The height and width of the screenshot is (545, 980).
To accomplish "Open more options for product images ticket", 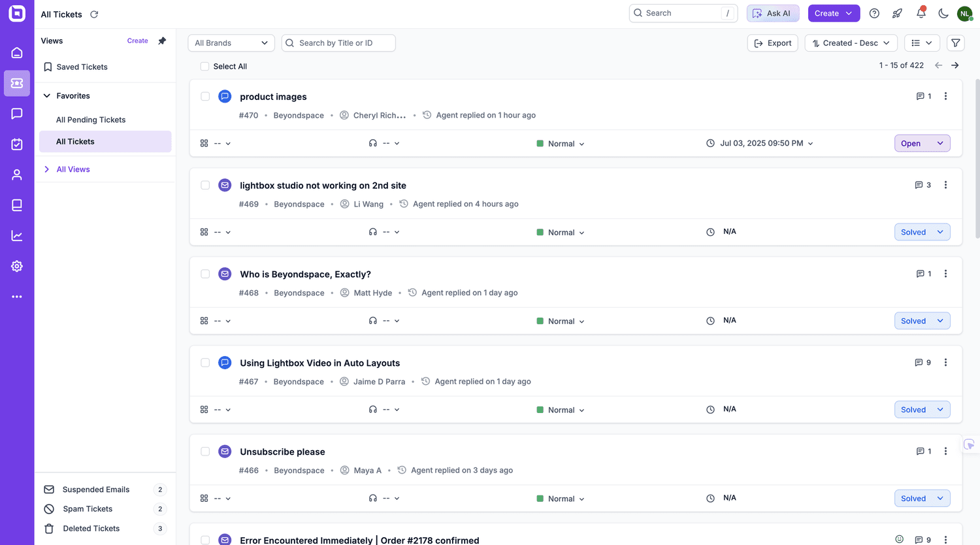I will (x=945, y=96).
